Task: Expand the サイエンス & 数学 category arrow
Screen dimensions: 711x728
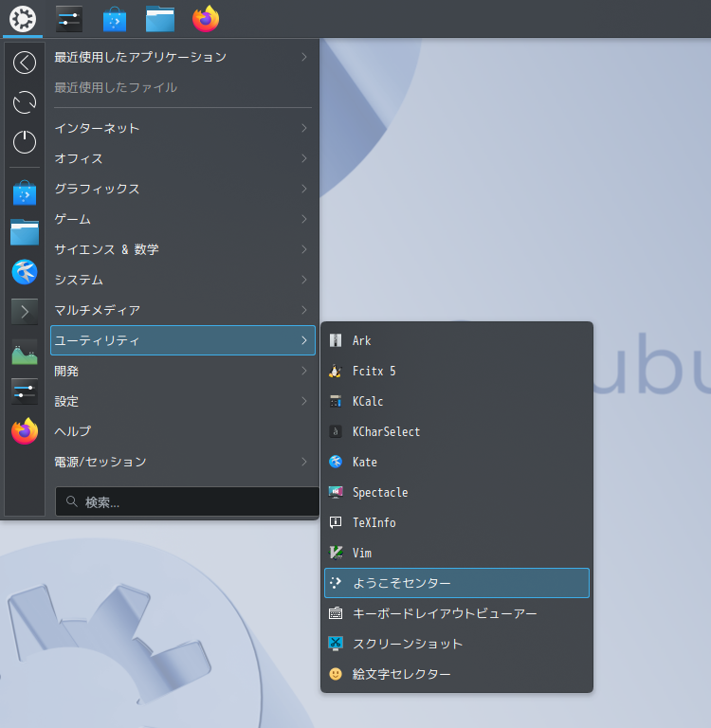Action: [x=304, y=249]
